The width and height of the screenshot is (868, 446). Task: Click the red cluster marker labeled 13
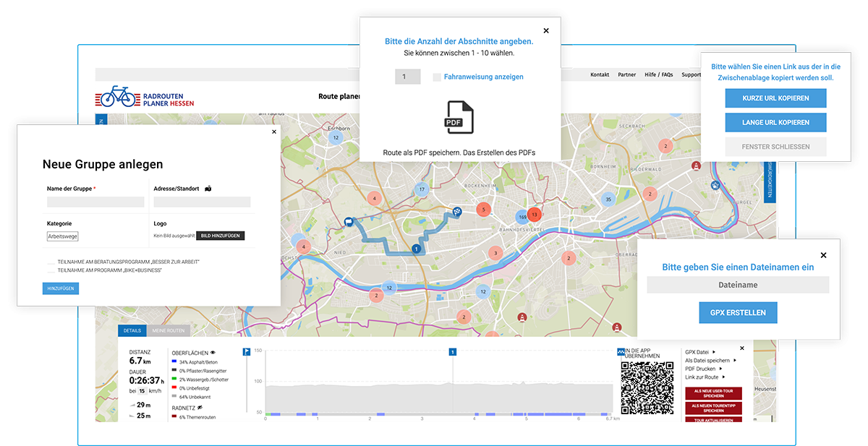click(x=534, y=215)
